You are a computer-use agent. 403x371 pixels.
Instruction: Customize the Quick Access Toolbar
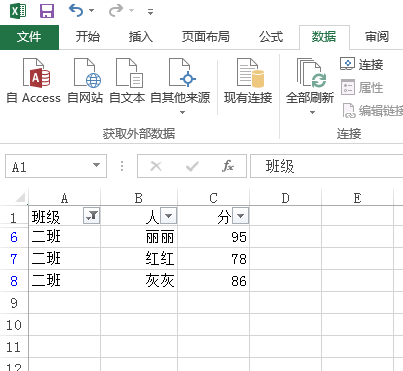point(151,12)
